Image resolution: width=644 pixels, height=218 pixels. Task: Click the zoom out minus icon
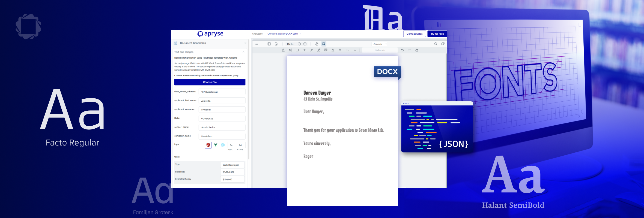299,44
